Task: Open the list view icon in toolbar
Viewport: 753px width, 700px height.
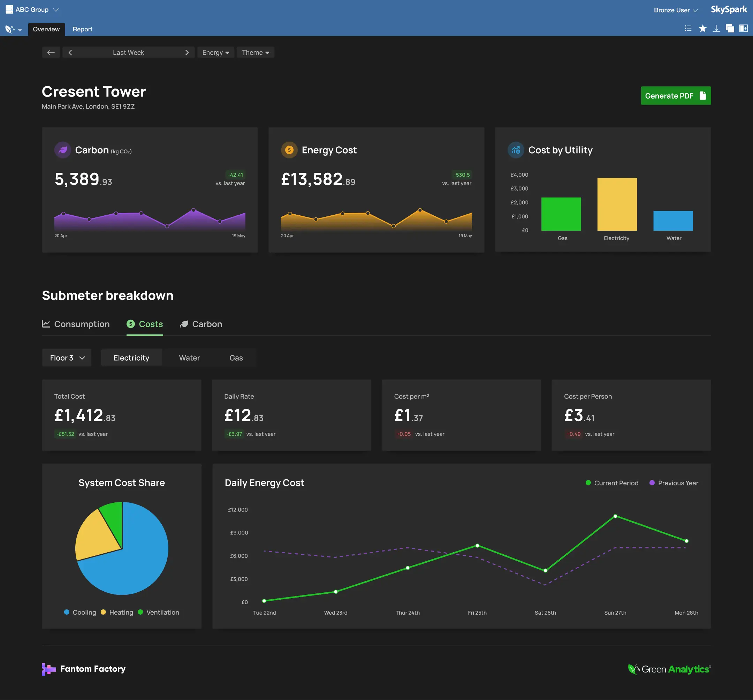Action: [x=688, y=28]
